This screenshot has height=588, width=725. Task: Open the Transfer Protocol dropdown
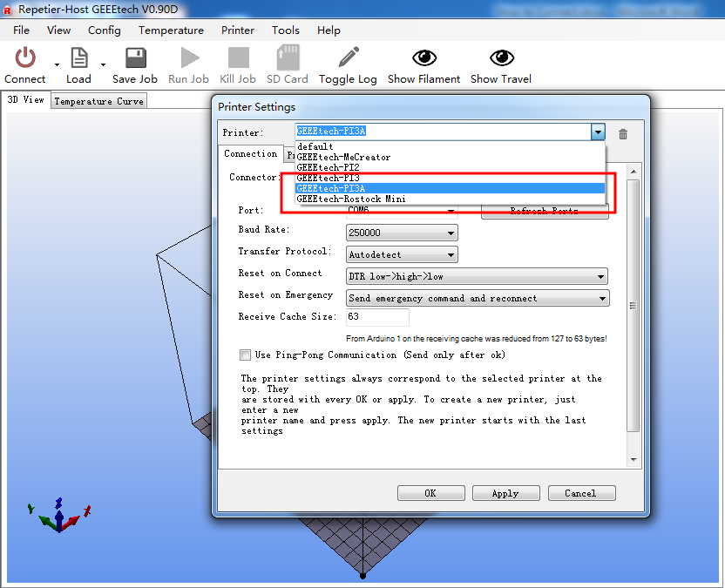coord(402,254)
